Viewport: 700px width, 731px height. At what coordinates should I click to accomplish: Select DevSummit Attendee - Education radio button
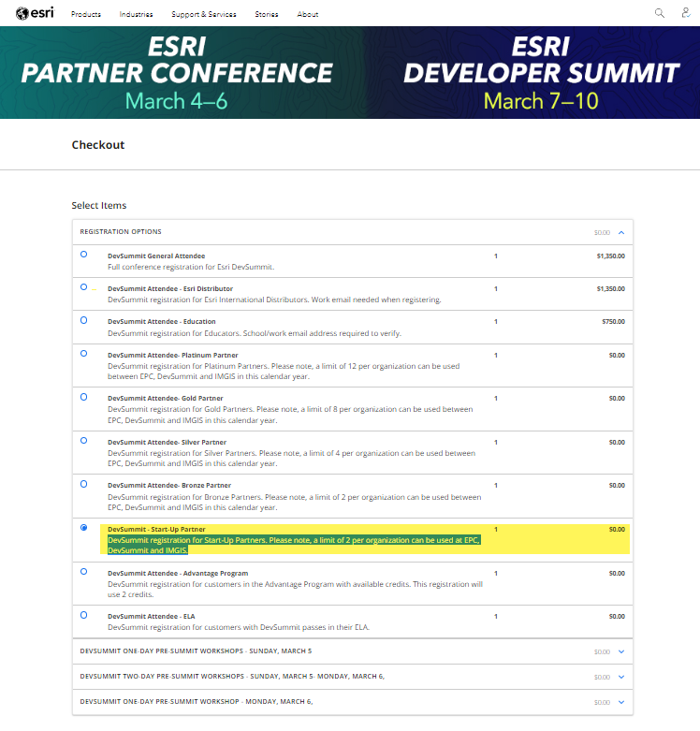(84, 320)
